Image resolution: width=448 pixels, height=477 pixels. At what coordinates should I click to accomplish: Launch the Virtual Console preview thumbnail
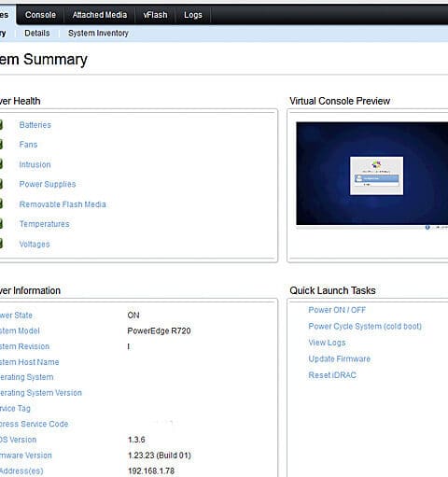click(x=372, y=174)
